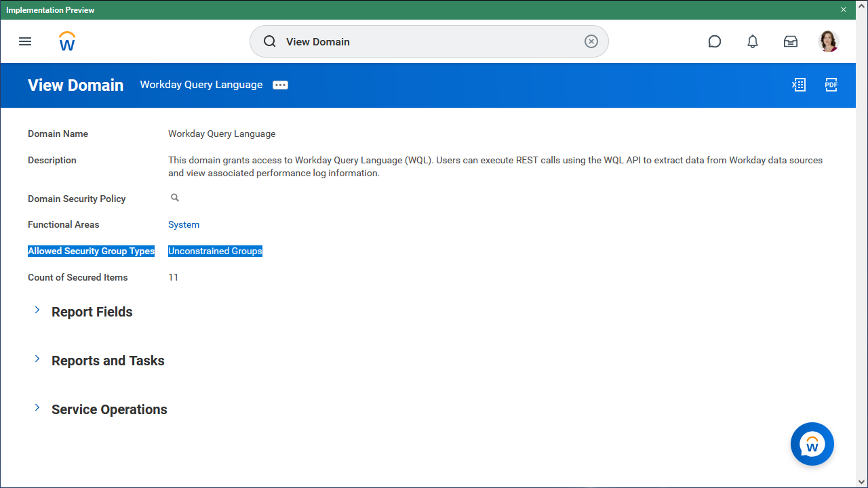The image size is (868, 488).
Task: Clear the View Domain search text
Action: pos(591,41)
